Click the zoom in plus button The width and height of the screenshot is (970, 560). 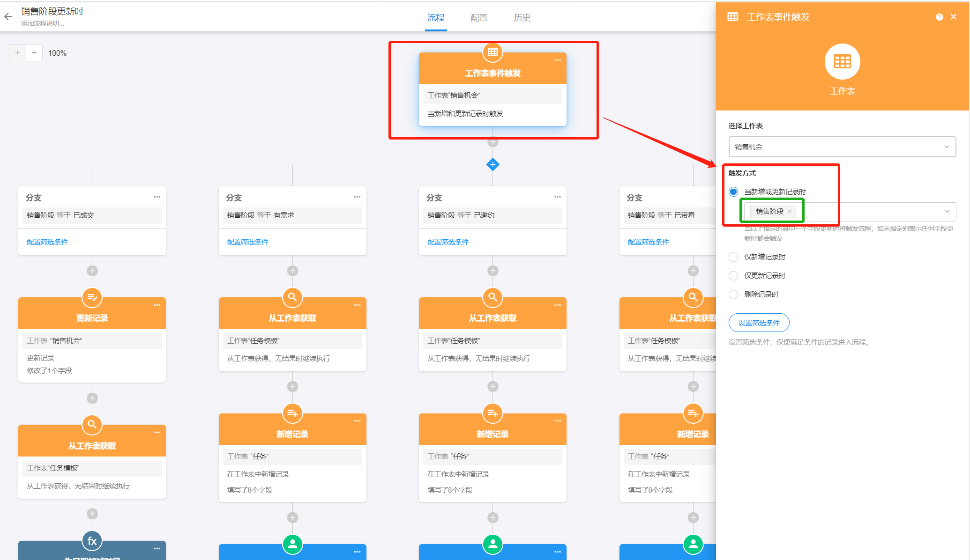(x=17, y=53)
